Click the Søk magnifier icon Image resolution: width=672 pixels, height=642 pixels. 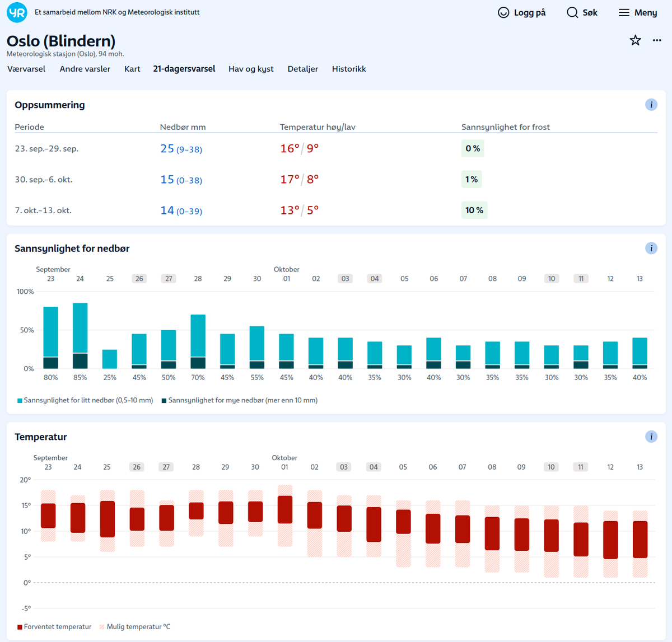tap(572, 12)
